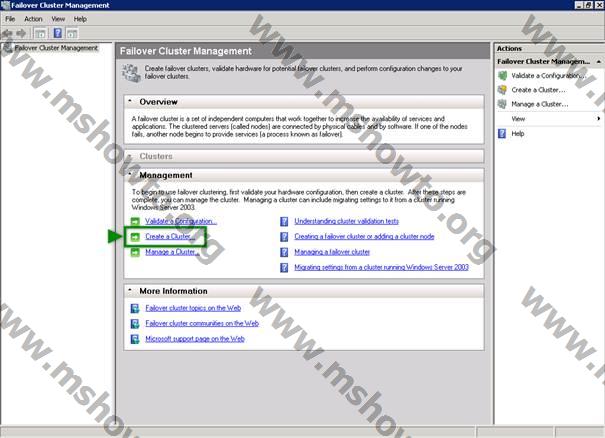The image size is (605, 438).
Task: Open the View menu in menu bar
Action: [x=58, y=19]
